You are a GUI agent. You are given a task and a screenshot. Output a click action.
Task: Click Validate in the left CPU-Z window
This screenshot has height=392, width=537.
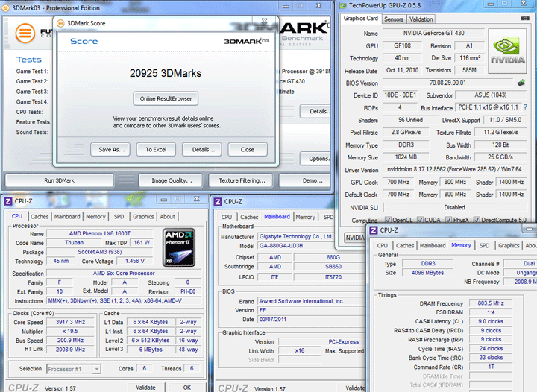[145, 388]
